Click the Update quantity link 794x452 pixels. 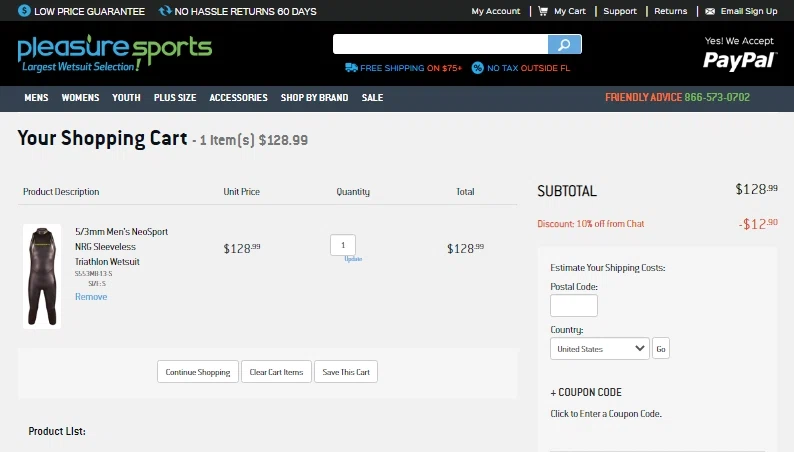(x=353, y=259)
